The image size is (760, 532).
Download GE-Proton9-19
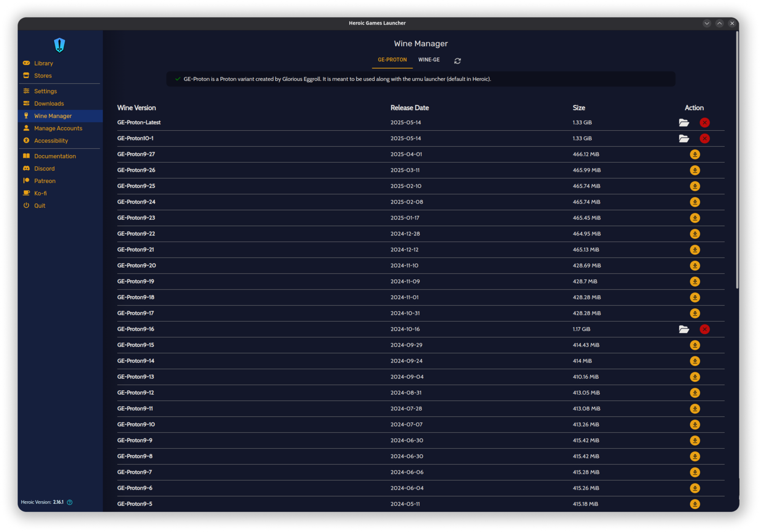pos(695,282)
